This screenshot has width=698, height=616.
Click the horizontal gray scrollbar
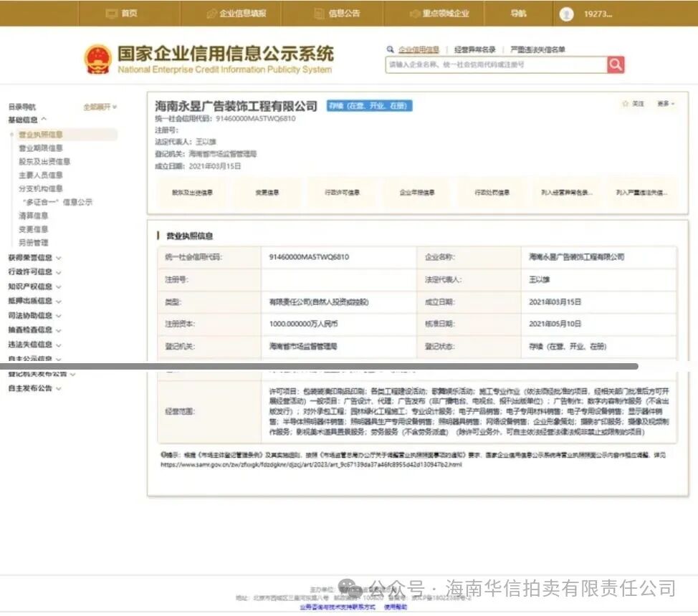click(319, 366)
